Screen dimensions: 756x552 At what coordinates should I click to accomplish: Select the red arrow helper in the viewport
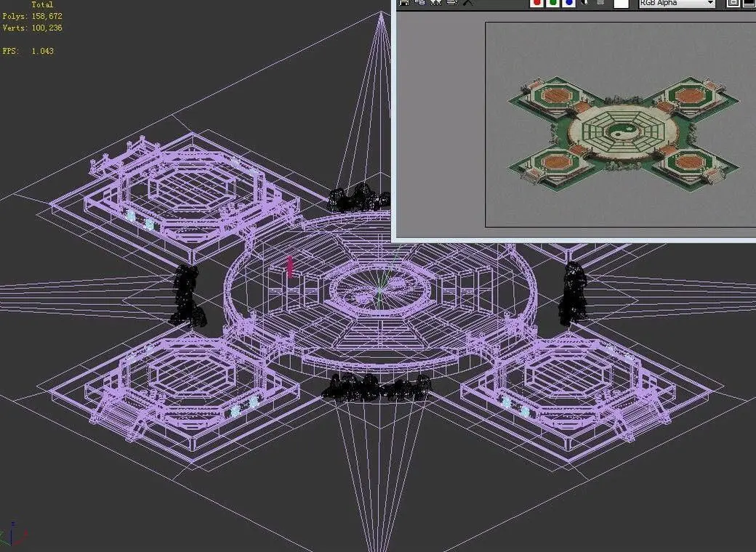290,267
